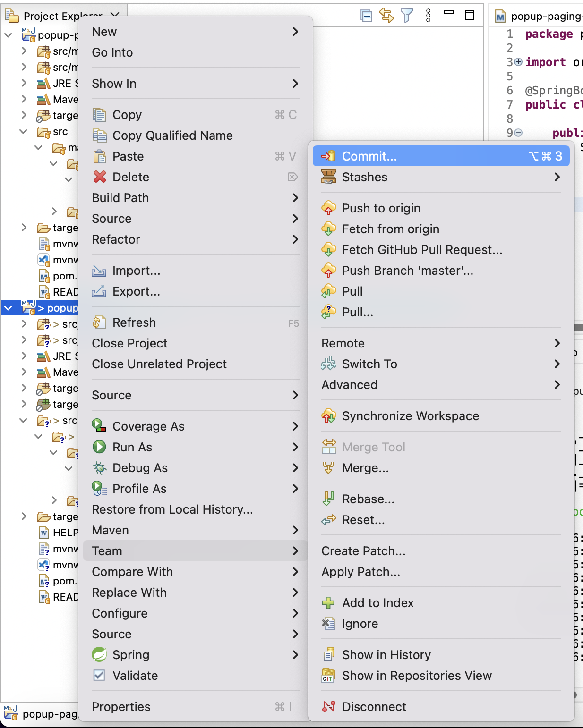The image size is (583, 728).
Task: Click the Switch To branch icon
Action: tap(328, 364)
